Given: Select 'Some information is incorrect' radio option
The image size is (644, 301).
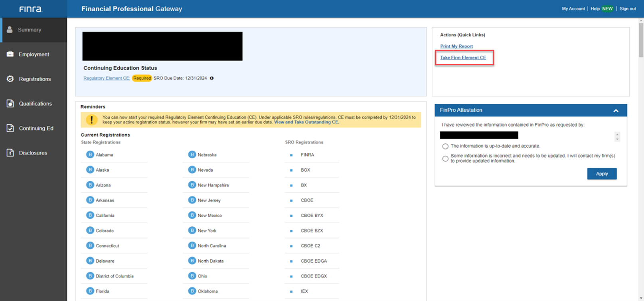Looking at the screenshot, I should tap(445, 159).
